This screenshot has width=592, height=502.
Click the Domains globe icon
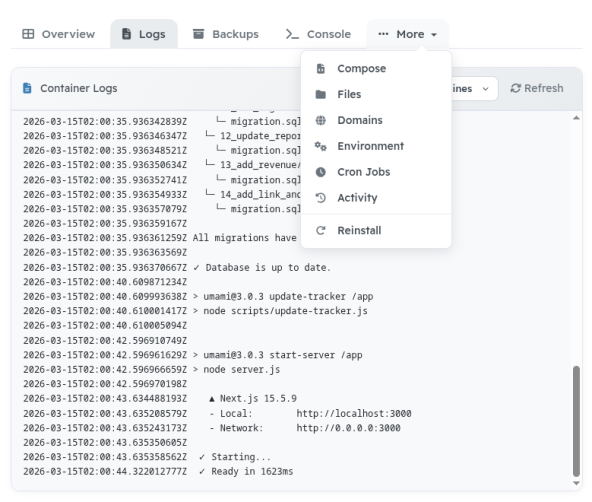click(321, 120)
